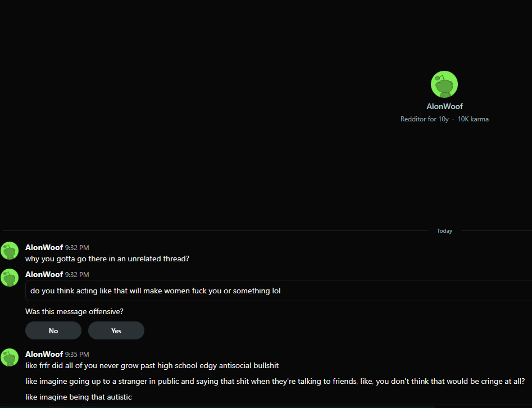Click the 9:35 PM timestamp
Screen dimensions: 532x408
click(77, 355)
